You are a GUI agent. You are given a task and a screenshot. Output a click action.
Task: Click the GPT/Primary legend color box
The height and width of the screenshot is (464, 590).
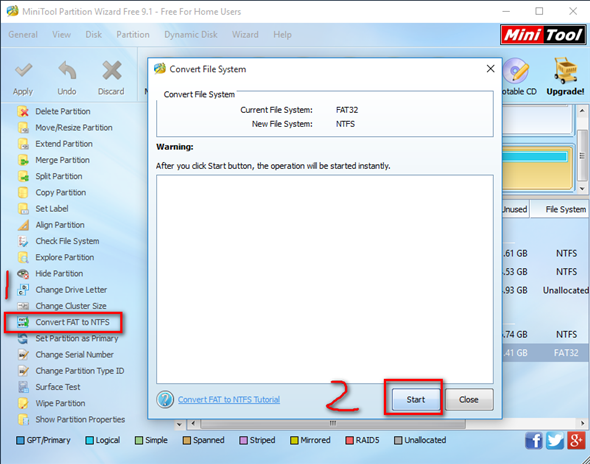click(20, 440)
